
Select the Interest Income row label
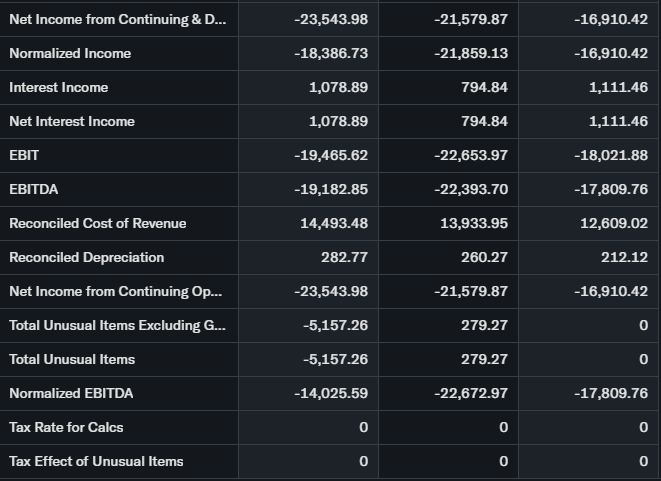point(58,87)
